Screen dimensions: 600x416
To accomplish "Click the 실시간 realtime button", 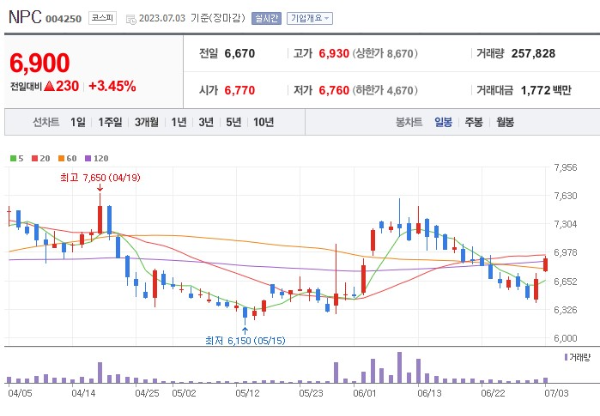I will tap(266, 18).
